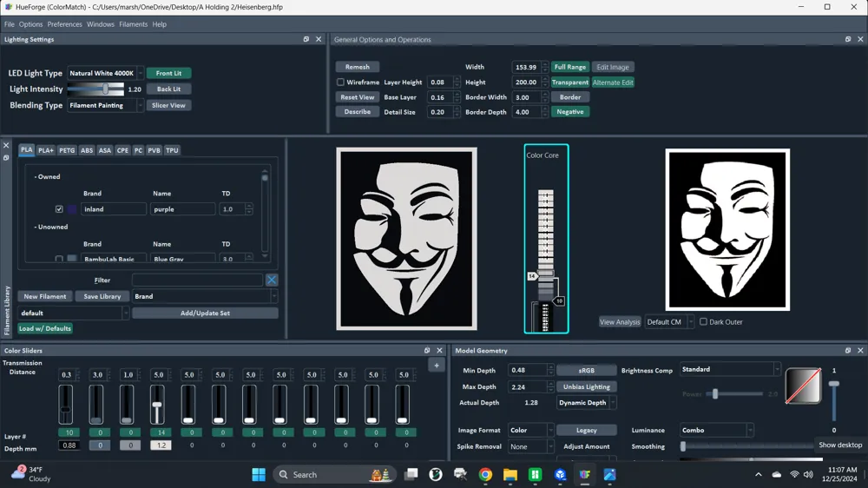Click the Reset View button

[358, 97]
